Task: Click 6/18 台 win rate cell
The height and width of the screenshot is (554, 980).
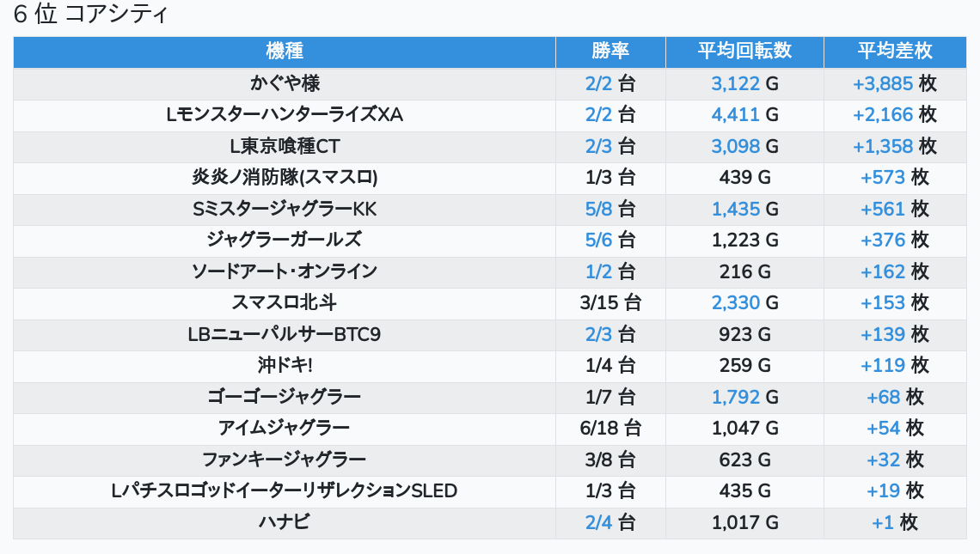Action: (x=610, y=429)
